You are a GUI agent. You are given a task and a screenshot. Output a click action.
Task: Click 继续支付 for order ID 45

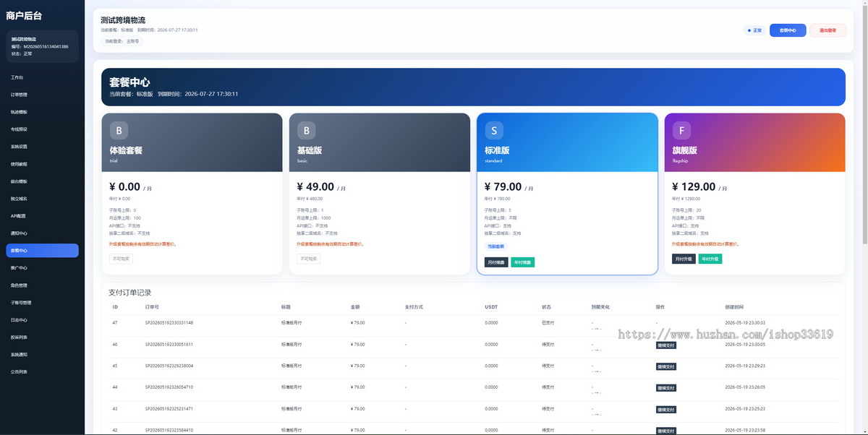point(666,367)
